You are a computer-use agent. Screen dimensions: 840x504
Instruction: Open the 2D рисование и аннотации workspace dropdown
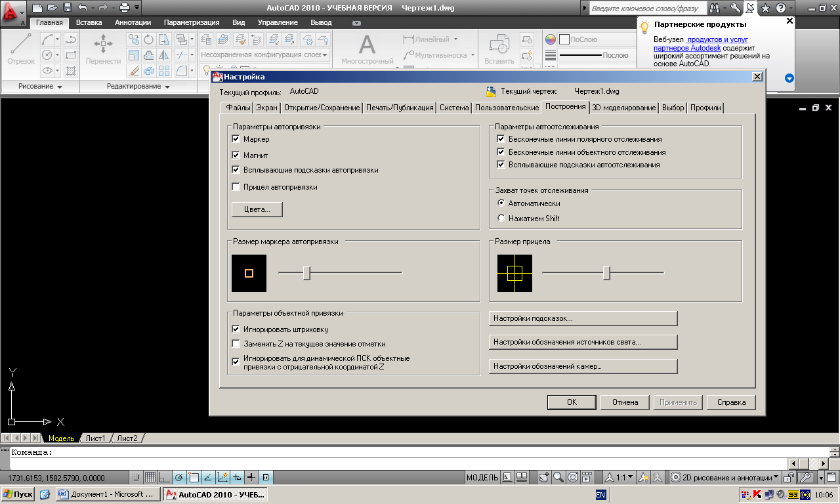725,477
